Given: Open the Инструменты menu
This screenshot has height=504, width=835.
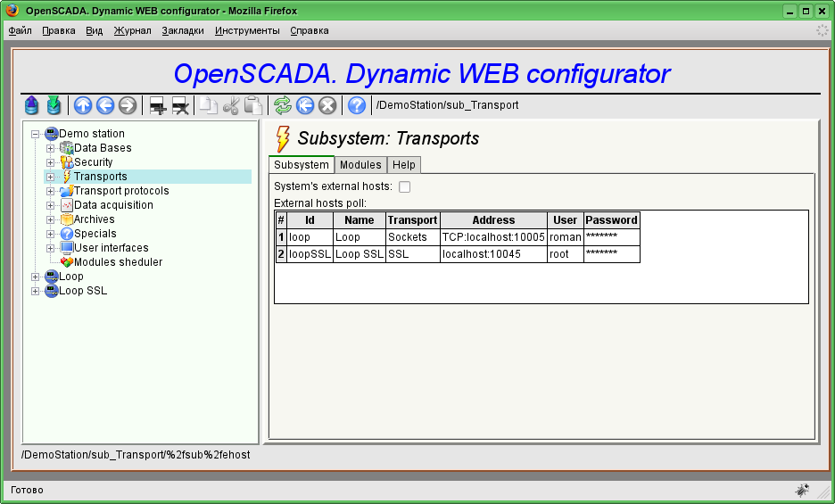Looking at the screenshot, I should (x=247, y=30).
